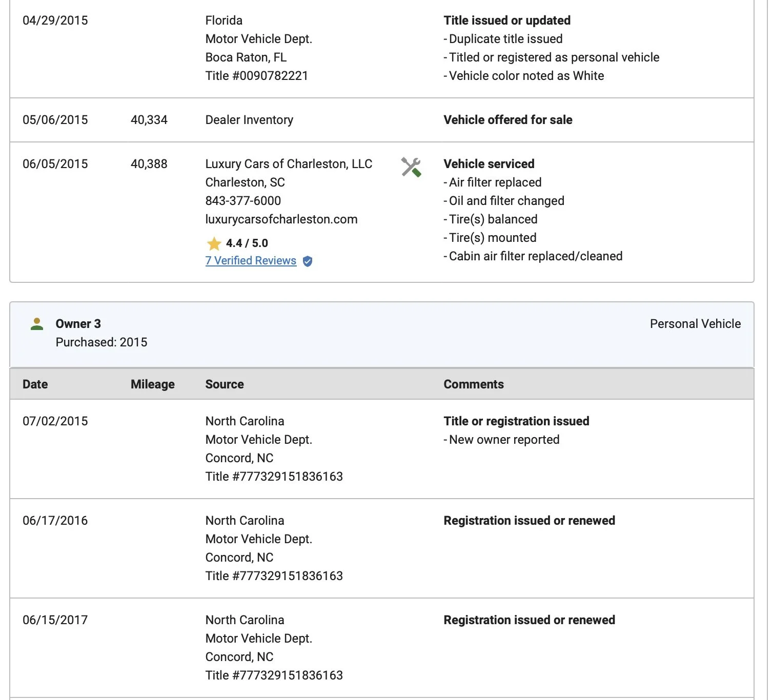772x700 pixels.
Task: Click the 07/02/2015 Title or registration issued heading
Action: (516, 421)
